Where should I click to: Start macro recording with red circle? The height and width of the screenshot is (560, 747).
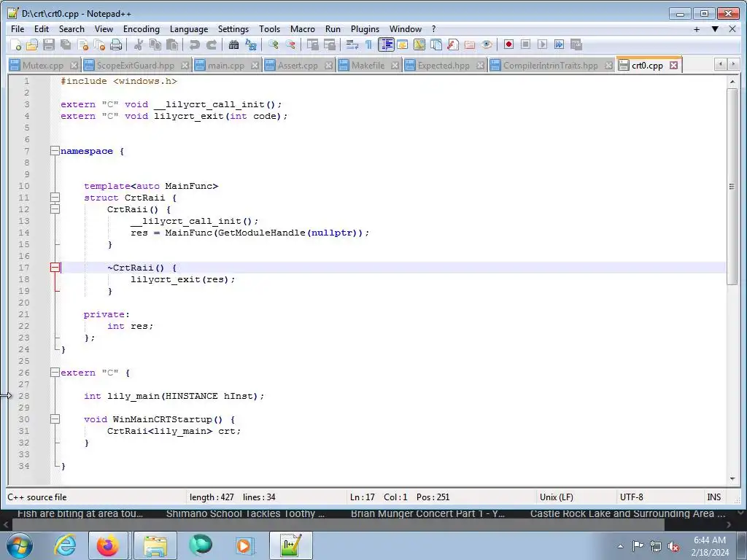click(508, 44)
